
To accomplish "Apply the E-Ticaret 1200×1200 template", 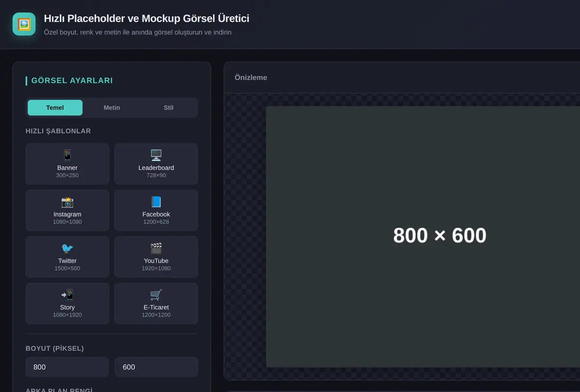I will 156,304.
